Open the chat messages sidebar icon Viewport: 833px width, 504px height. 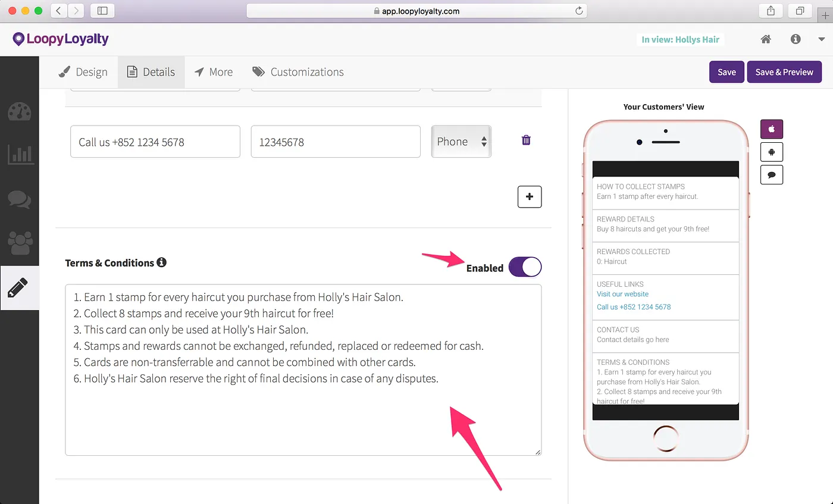click(x=20, y=199)
